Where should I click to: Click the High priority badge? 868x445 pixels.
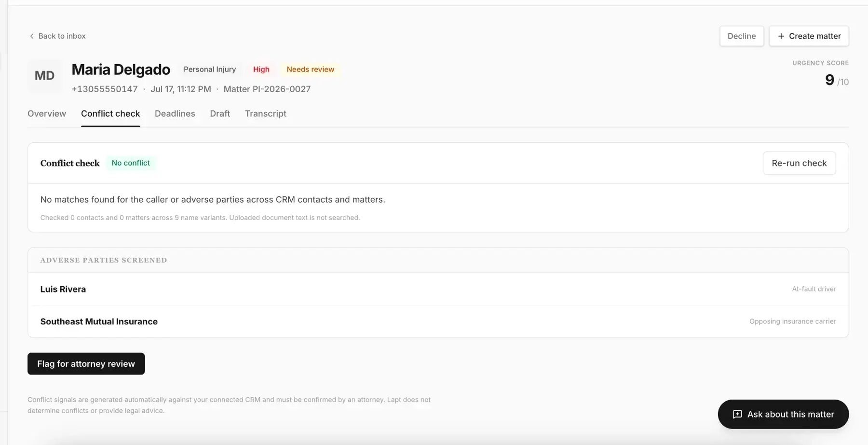261,70
